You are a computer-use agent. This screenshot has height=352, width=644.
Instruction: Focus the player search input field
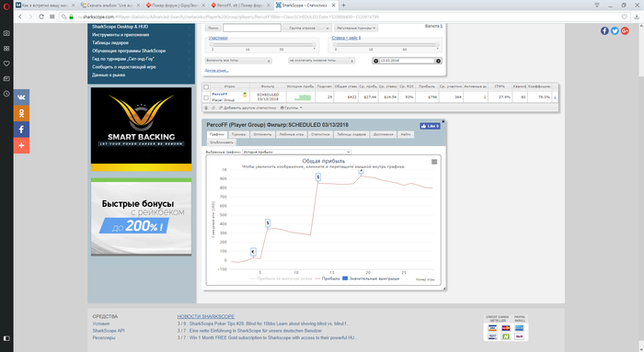[x=252, y=28]
